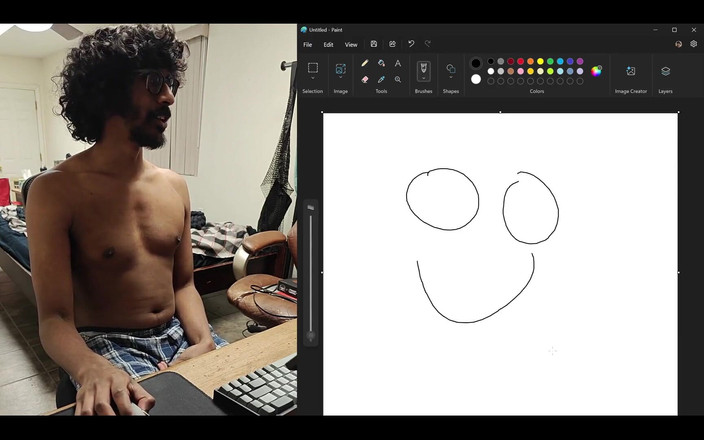Open Paint settings gear
This screenshot has height=440, width=704.
pyautogui.click(x=693, y=44)
